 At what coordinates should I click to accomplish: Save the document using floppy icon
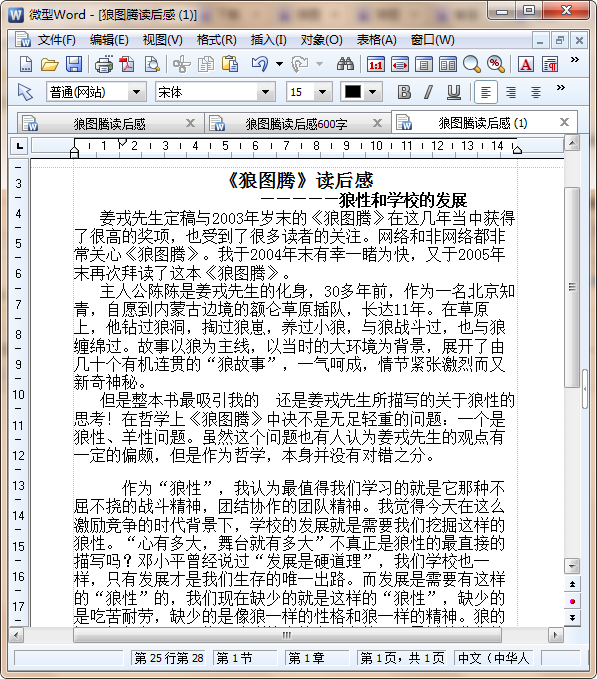tap(74, 65)
